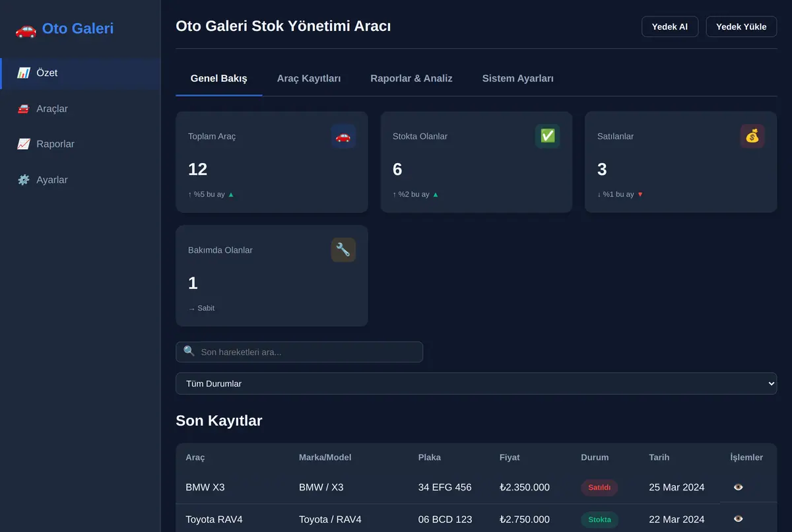Click the Ayarlar gear icon
The image size is (792, 532).
pyautogui.click(x=24, y=180)
